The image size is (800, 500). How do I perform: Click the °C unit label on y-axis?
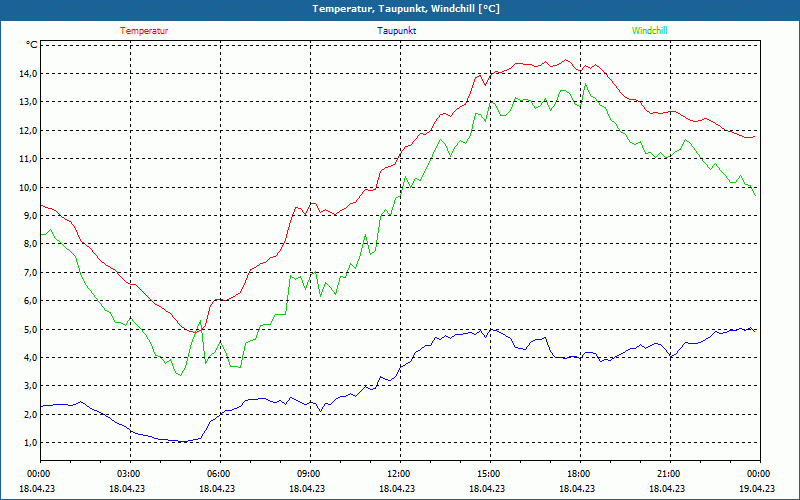click(x=32, y=45)
